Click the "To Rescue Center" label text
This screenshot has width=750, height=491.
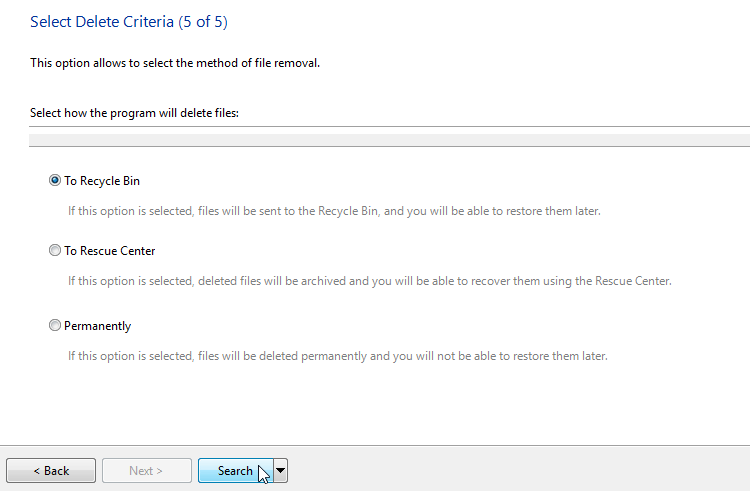(110, 251)
